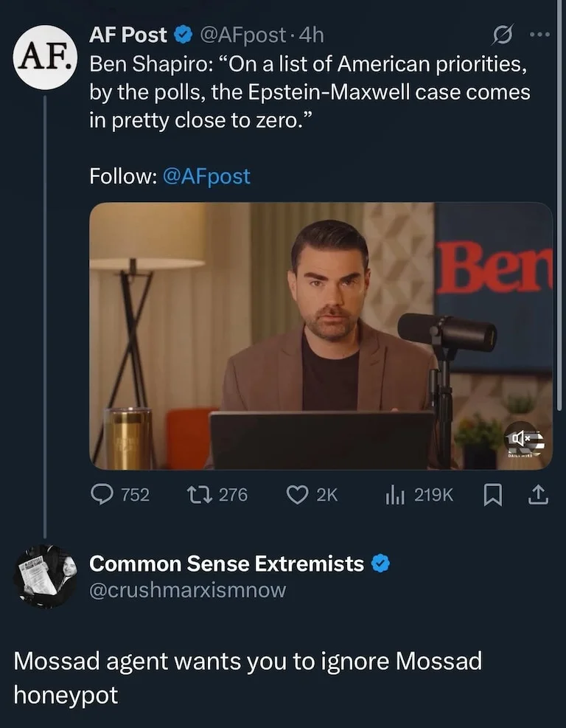Click the Common Sense Extremists verified badge
This screenshot has width=566, height=728.
point(379,564)
